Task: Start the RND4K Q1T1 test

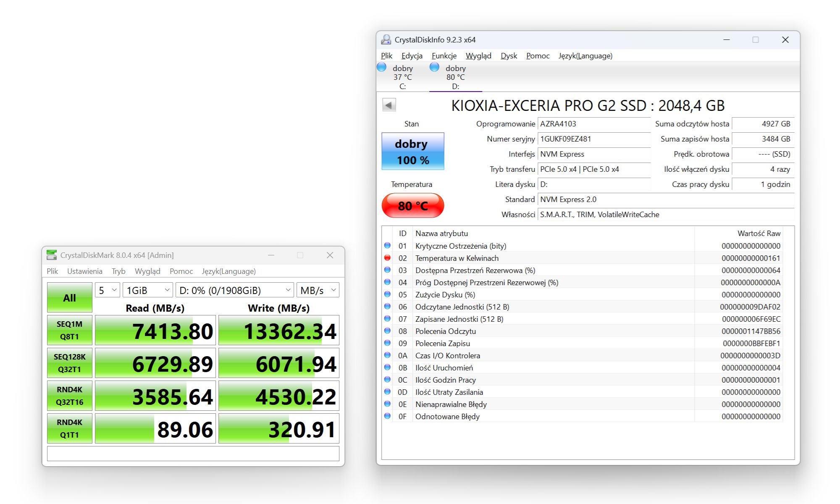Action: 70,428
